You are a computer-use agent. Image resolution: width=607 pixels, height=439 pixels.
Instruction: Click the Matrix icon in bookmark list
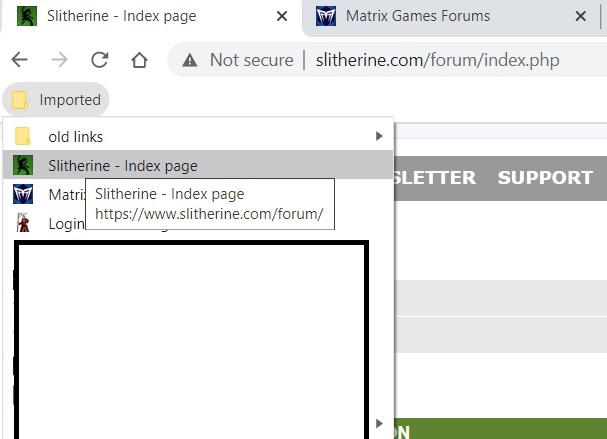[x=23, y=194]
